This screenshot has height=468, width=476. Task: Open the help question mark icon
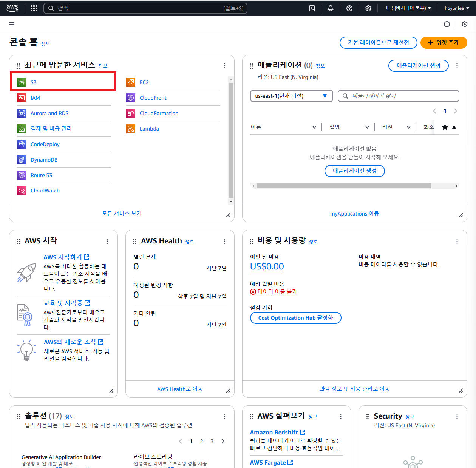click(x=349, y=8)
